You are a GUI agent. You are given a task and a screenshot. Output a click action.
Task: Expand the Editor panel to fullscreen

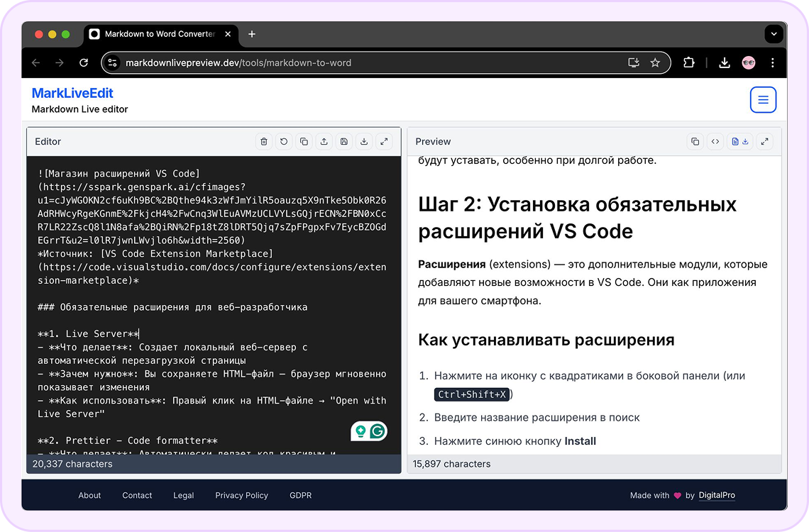point(385,141)
